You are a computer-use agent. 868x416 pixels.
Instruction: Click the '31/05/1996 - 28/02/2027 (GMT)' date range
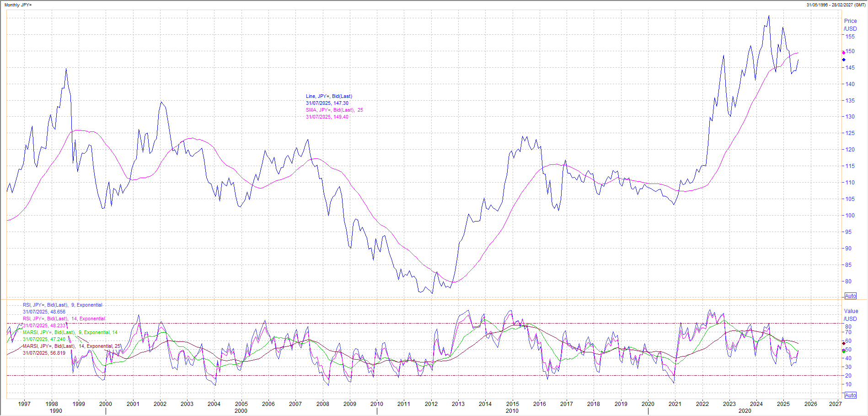[836, 5]
